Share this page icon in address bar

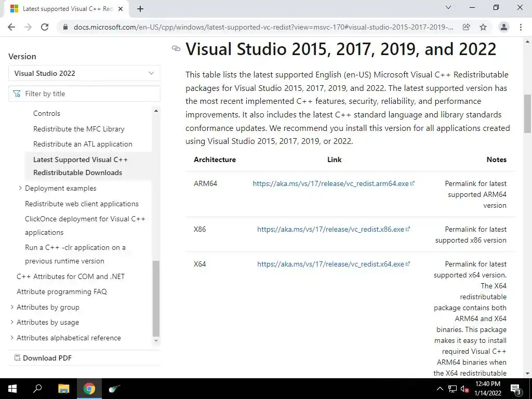click(x=467, y=27)
